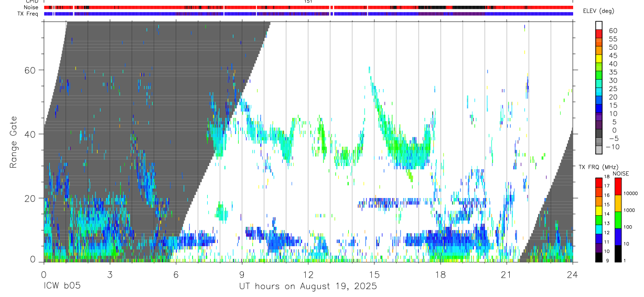
Task: Click the 'TX FRQ (MHz)' legend title
Action: click(599, 167)
